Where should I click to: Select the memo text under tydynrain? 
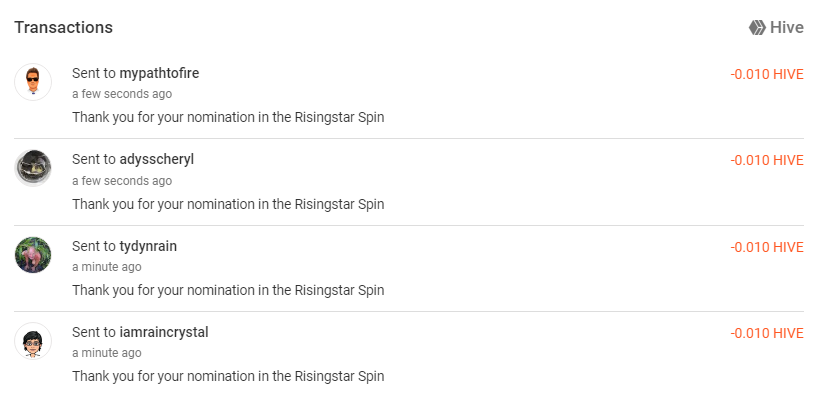228,290
